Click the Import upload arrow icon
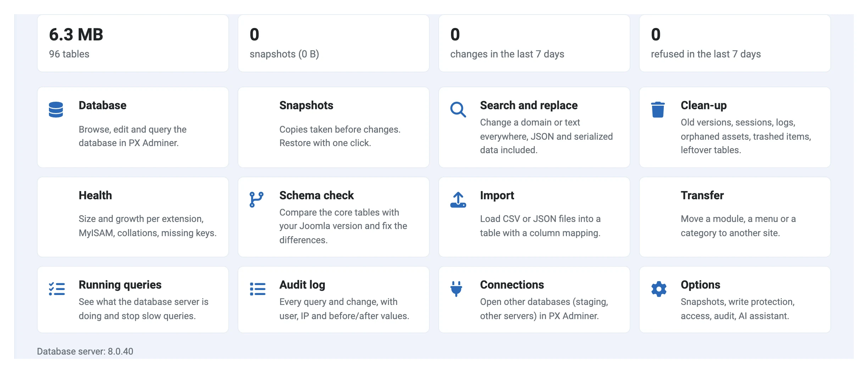Screen dimensions: 868x373 coord(458,200)
